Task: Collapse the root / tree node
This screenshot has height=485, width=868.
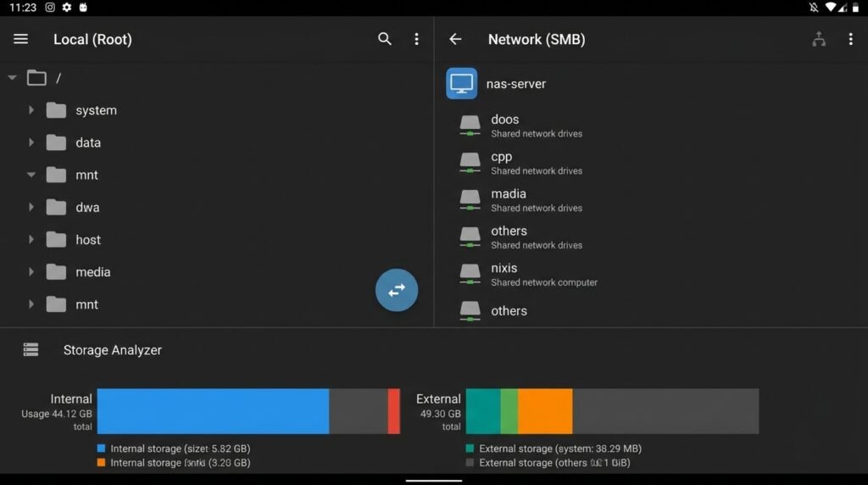Action: pyautogui.click(x=12, y=78)
